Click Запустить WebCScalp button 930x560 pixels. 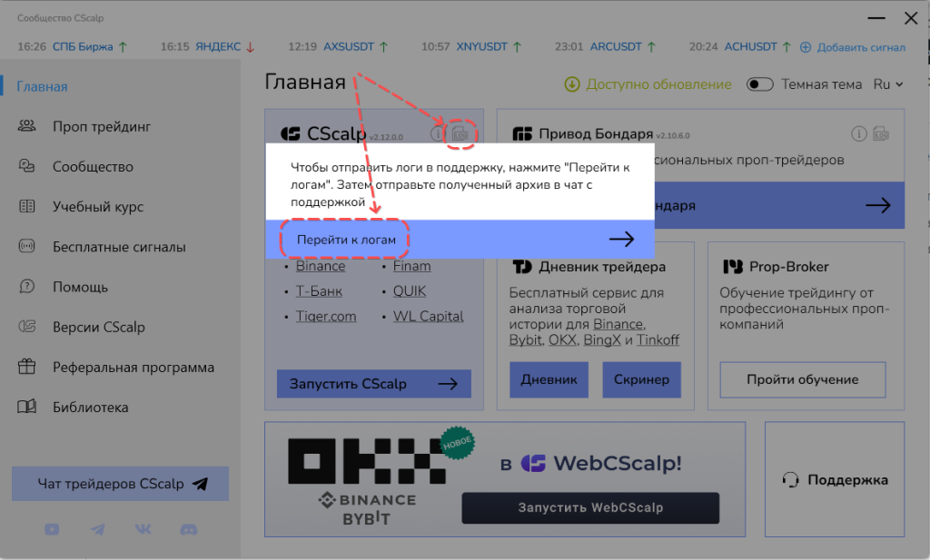coord(590,507)
